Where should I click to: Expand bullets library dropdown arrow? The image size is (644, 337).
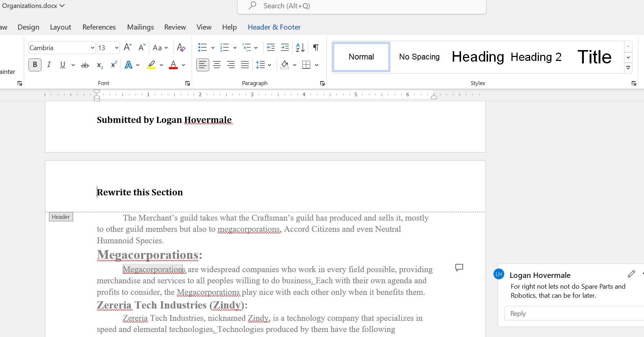[213, 48]
